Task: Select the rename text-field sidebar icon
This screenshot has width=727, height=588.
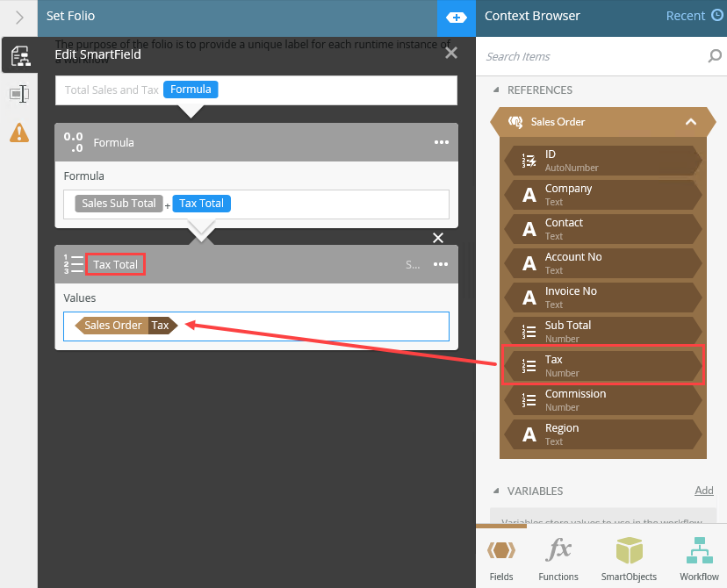Action: 19,94
